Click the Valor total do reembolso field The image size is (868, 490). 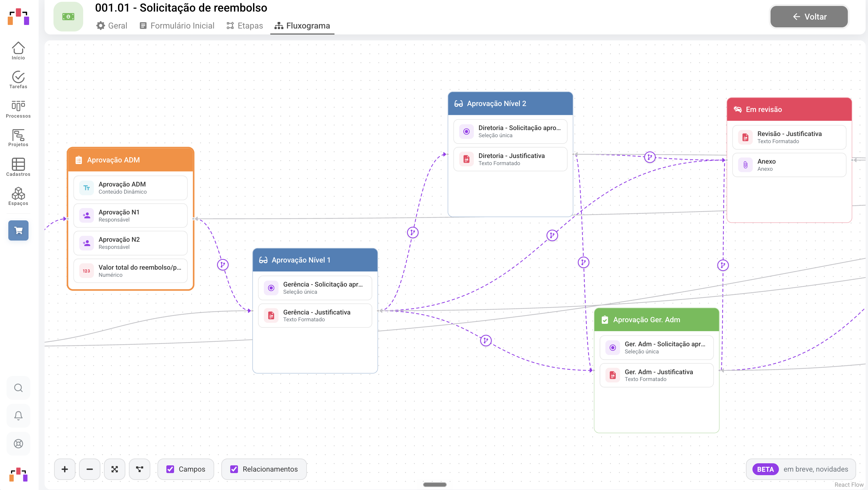[130, 271]
